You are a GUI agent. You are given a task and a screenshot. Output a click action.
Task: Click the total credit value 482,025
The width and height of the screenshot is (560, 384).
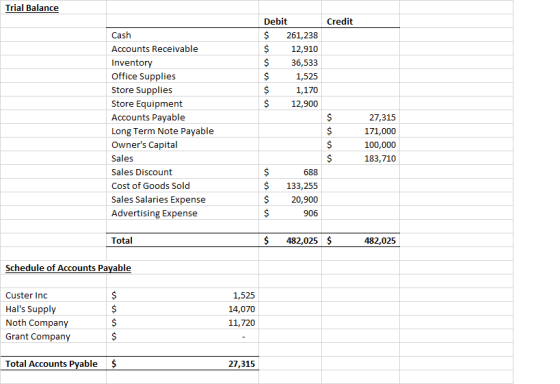(380, 240)
